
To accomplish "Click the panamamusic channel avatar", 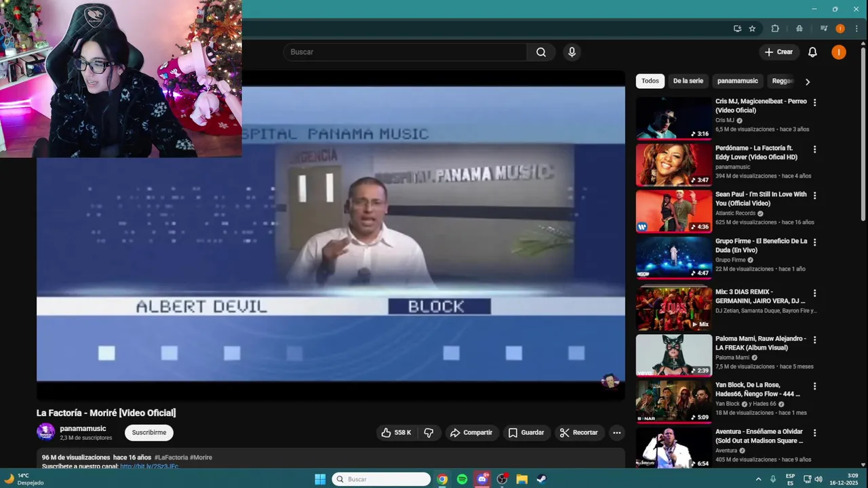I will point(45,432).
